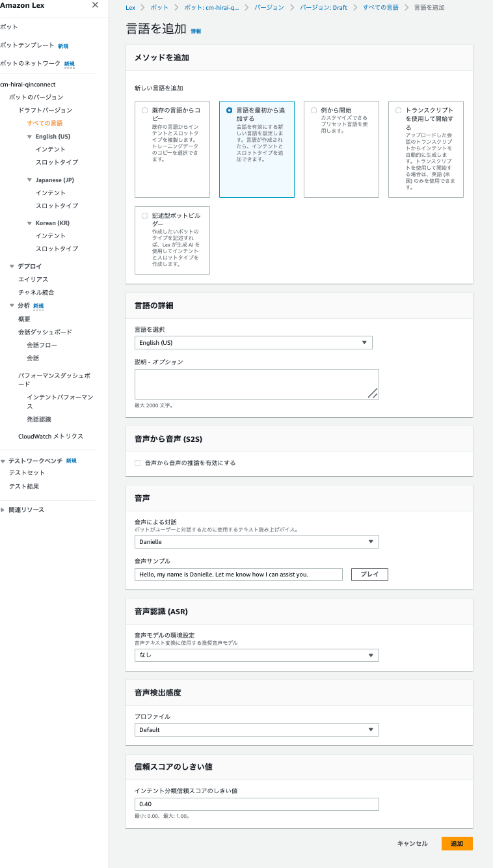
Task: Open インテント under Korean (KR)
Action: tap(51, 236)
